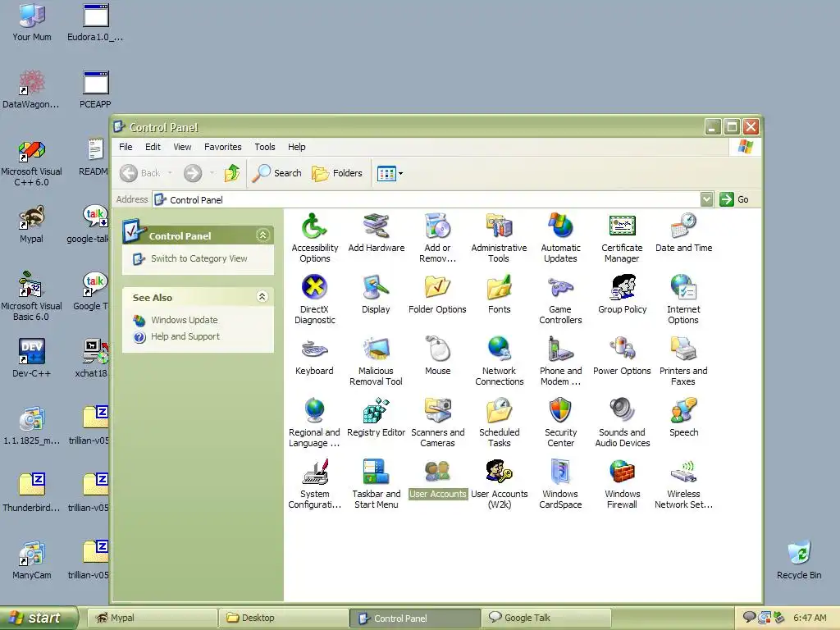The width and height of the screenshot is (840, 630).
Task: Select the Group Policy icon
Action: [x=622, y=294]
